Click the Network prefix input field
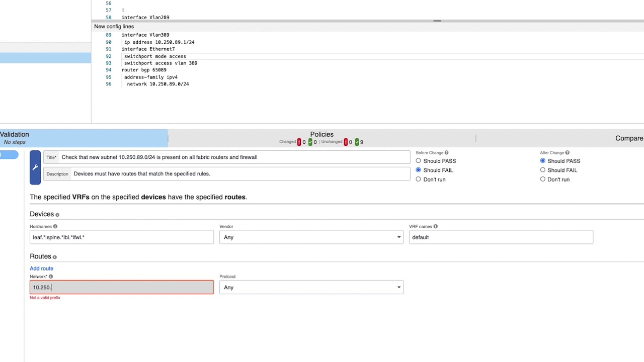The height and width of the screenshot is (362, 644). 122,288
